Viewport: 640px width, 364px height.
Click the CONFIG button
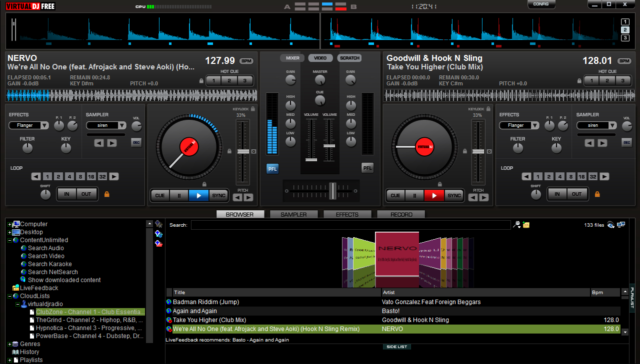[x=541, y=4]
